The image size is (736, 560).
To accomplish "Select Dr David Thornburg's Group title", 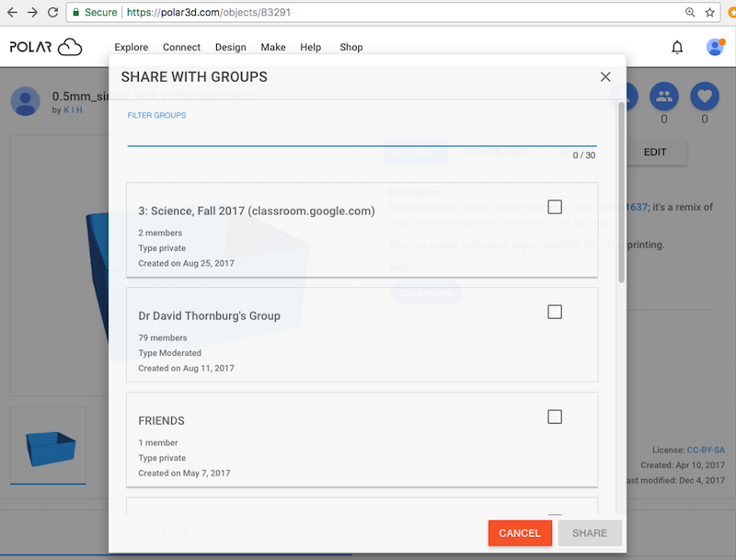I will point(210,315).
